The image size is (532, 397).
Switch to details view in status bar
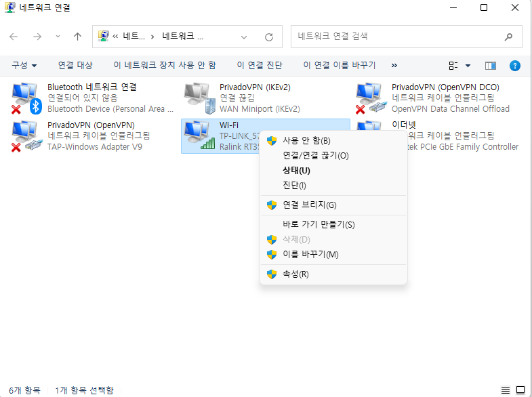click(x=505, y=390)
